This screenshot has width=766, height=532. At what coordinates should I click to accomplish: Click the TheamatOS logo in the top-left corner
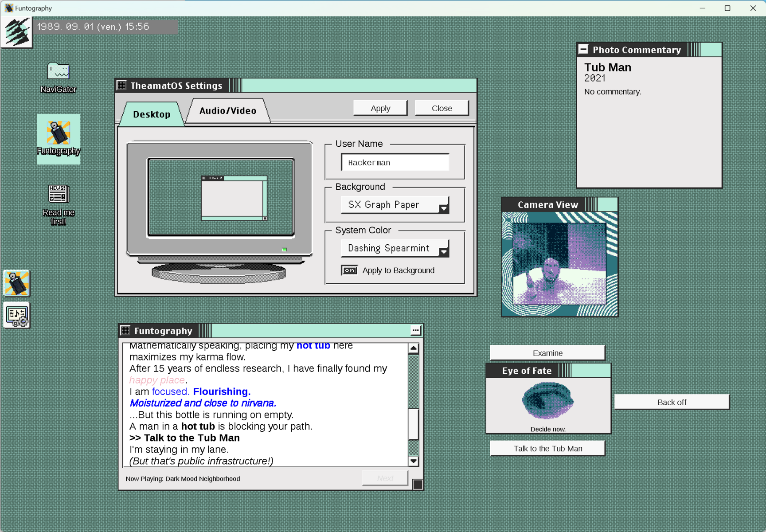coord(16,31)
